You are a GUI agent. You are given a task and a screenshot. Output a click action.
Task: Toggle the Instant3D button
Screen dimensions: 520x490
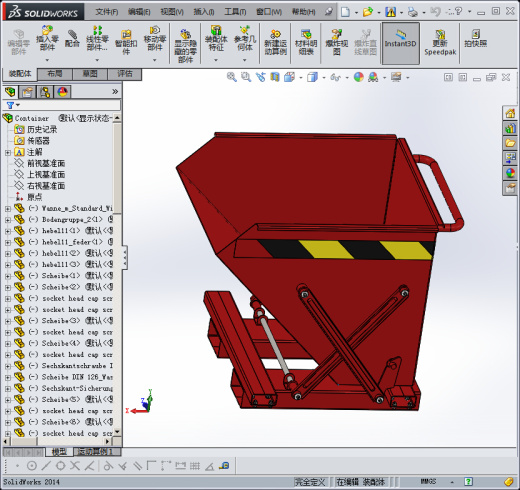tap(400, 43)
